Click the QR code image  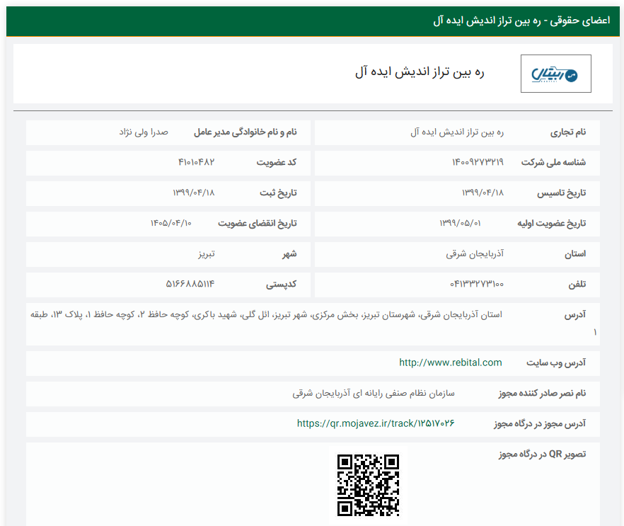(x=368, y=485)
